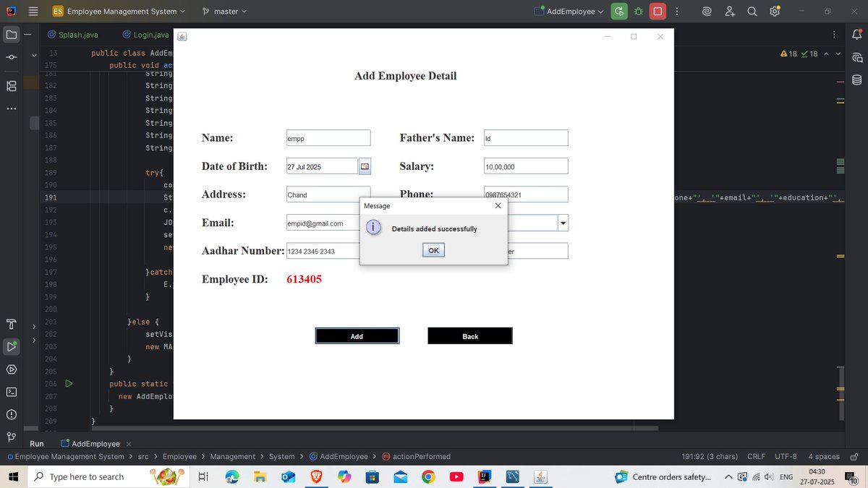Click the UTF-8 encoding in status bar

pyautogui.click(x=786, y=457)
